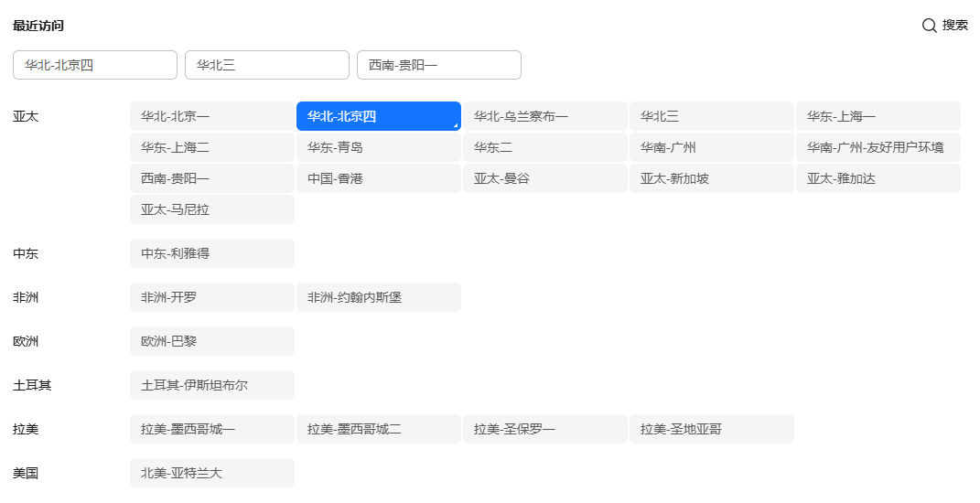Choose the 土耳其-伊斯坦布尔 region

click(212, 385)
